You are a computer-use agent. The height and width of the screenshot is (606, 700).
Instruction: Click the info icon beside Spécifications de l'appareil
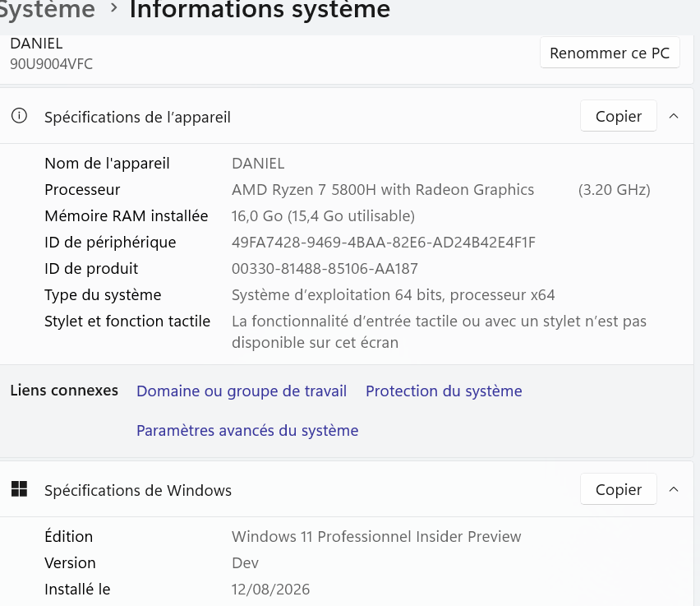click(19, 116)
